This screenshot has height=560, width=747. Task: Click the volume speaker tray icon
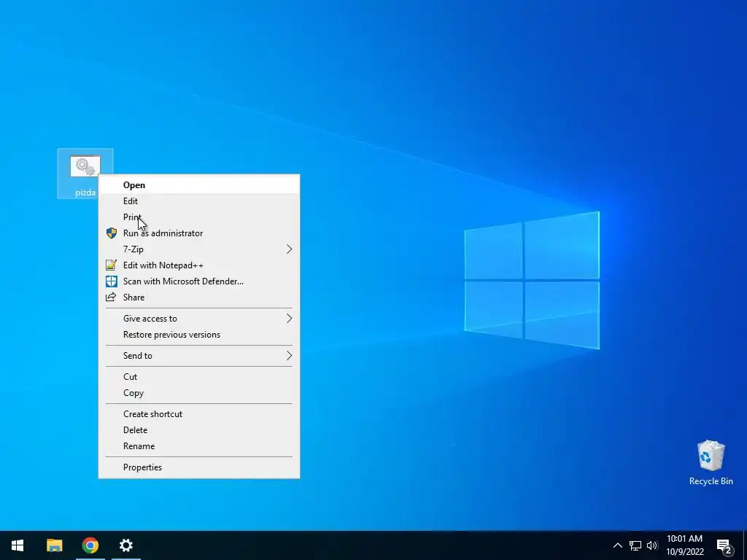(x=652, y=545)
